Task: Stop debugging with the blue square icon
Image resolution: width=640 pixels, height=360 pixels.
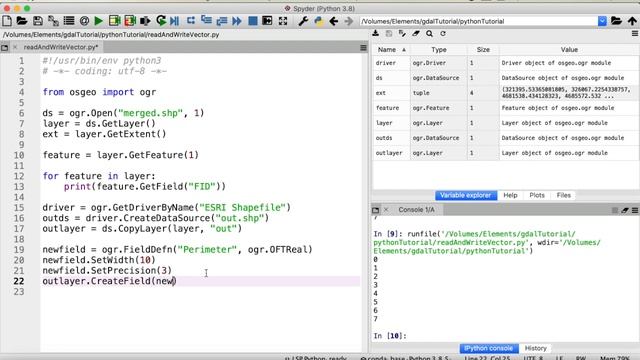Action: click(x=253, y=21)
